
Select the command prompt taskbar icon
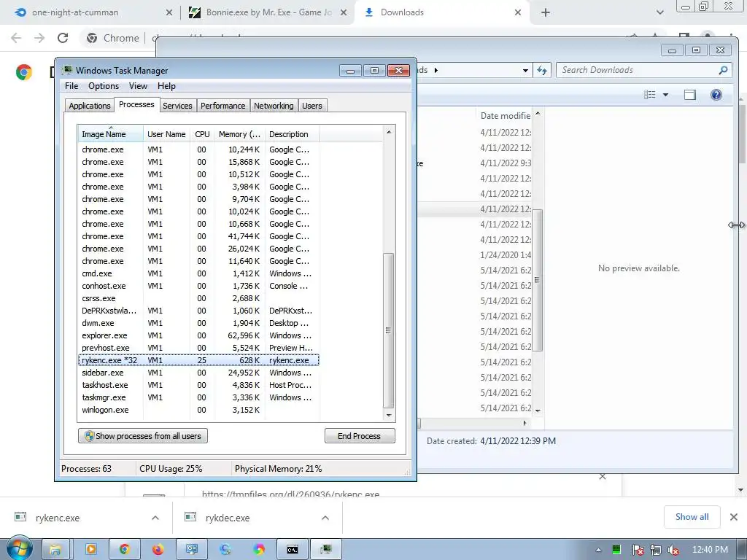(x=293, y=550)
